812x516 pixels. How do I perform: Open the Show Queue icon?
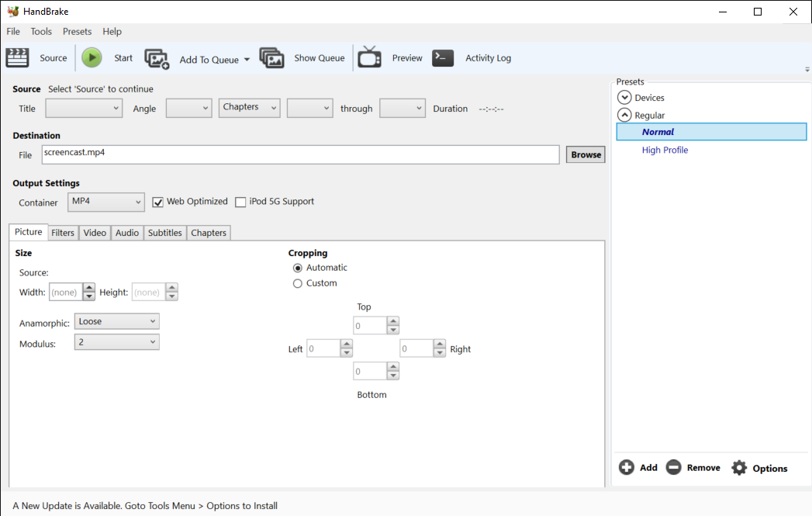tap(271, 57)
